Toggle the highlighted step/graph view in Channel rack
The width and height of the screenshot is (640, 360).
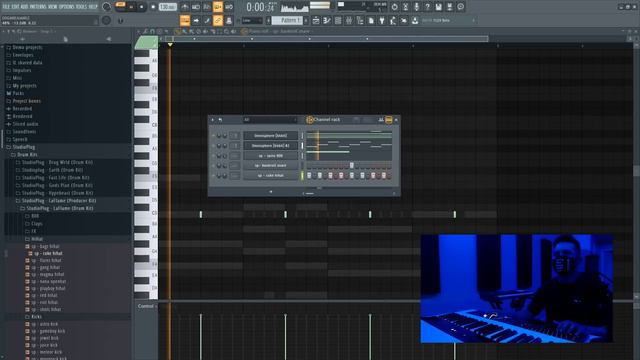click(389, 120)
